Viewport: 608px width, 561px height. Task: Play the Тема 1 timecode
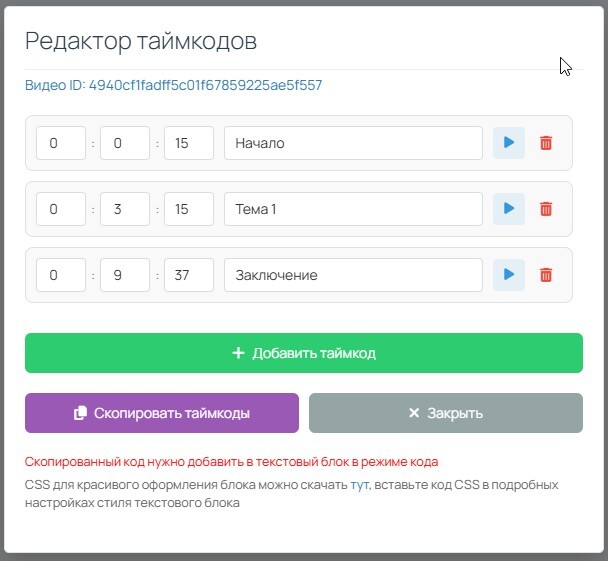[x=508, y=209]
